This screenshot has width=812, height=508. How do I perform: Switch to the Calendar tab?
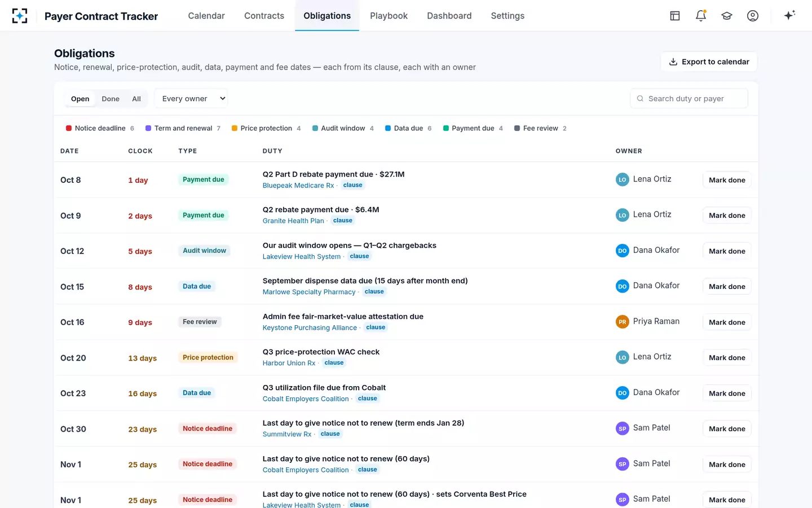[x=206, y=16]
